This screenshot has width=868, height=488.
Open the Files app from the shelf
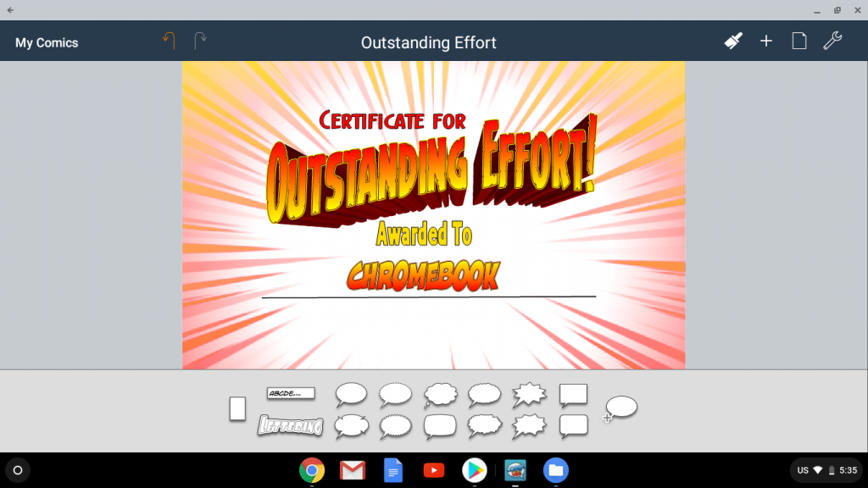pos(556,470)
